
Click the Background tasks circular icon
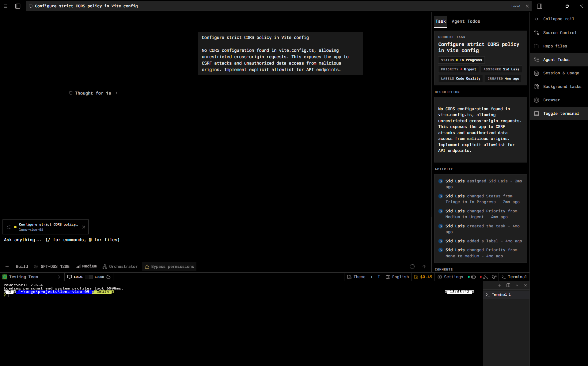pyautogui.click(x=537, y=87)
